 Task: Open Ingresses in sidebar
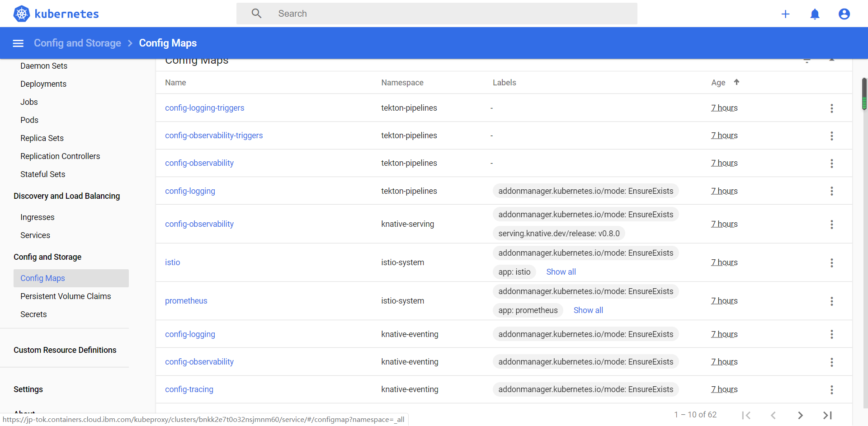(x=38, y=217)
